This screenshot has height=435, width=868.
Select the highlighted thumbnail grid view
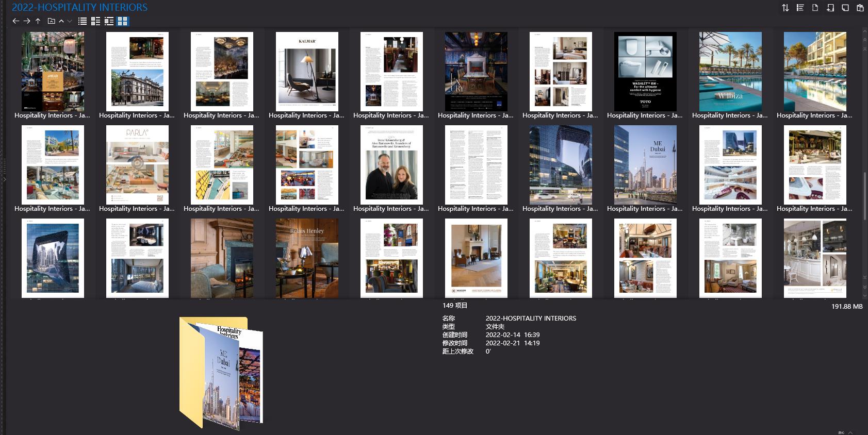pos(122,21)
